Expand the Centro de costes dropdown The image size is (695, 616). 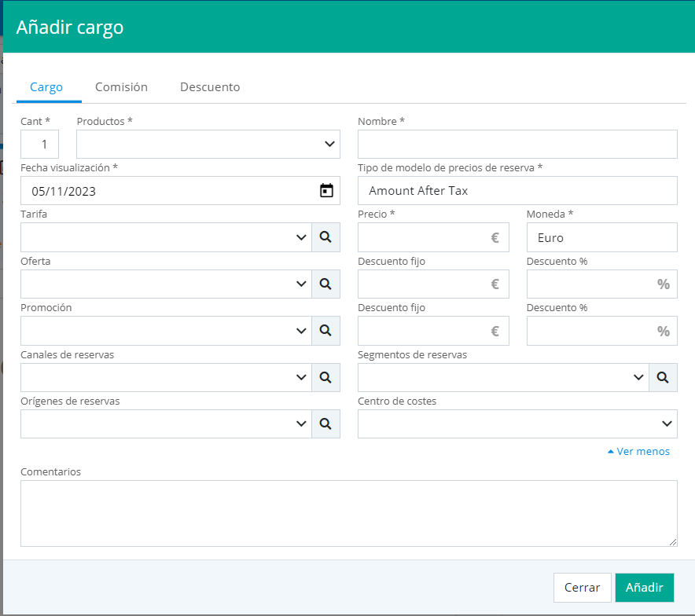[x=517, y=424]
